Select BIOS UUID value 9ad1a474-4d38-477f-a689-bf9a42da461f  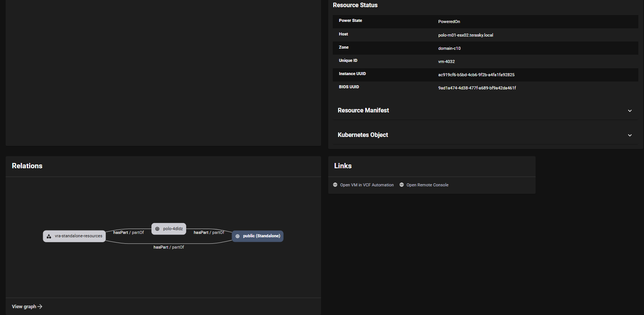[x=477, y=88]
